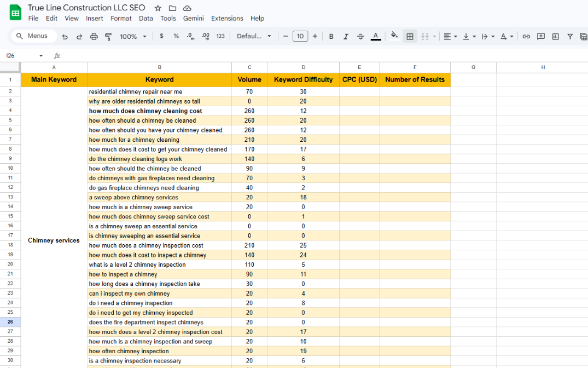Viewport: 588px width, 368px height.
Task: Open the Format menu
Action: [121, 18]
